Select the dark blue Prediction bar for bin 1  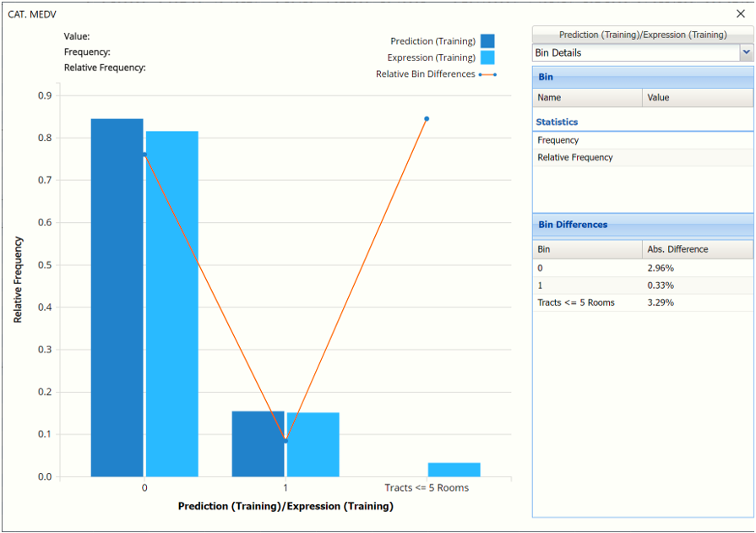coord(258,443)
